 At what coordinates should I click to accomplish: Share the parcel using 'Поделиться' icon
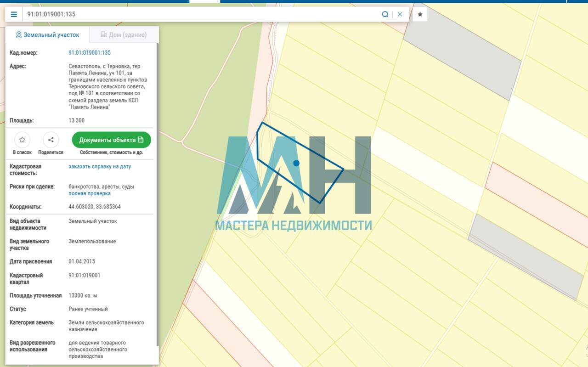coord(51,140)
